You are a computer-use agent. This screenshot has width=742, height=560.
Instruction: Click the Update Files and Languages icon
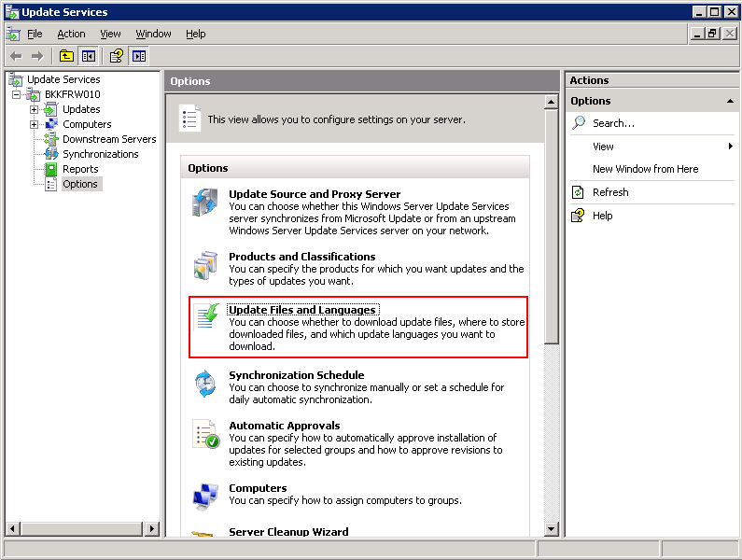[x=207, y=315]
